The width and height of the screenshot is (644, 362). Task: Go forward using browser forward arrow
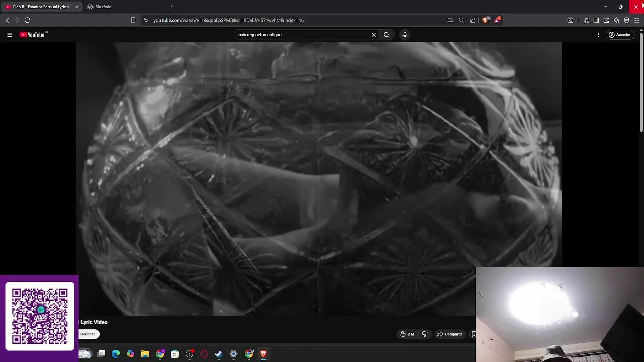pyautogui.click(x=17, y=20)
